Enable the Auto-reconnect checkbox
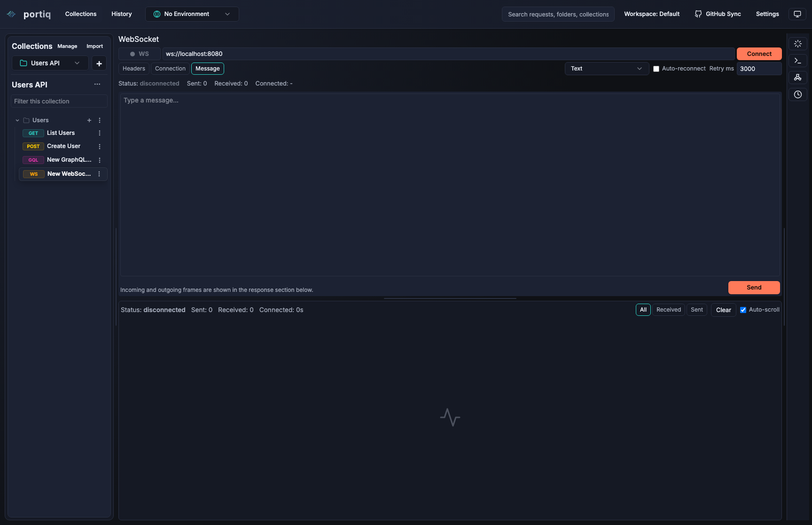812x525 pixels. pos(656,69)
